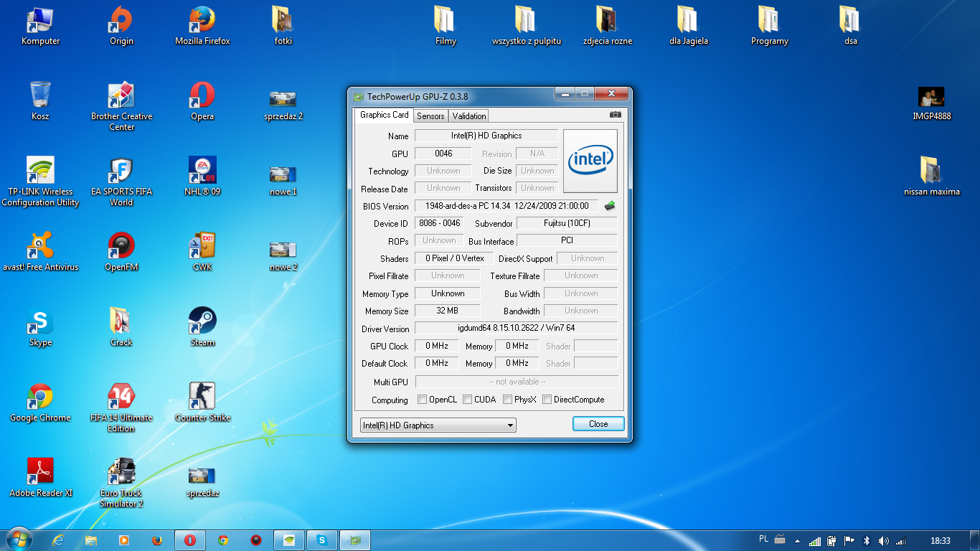Switch to the Sensors tab

[430, 116]
